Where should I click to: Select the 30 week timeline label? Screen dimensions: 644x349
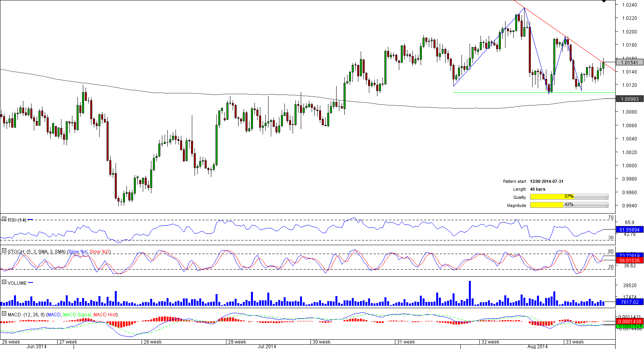[321, 342]
